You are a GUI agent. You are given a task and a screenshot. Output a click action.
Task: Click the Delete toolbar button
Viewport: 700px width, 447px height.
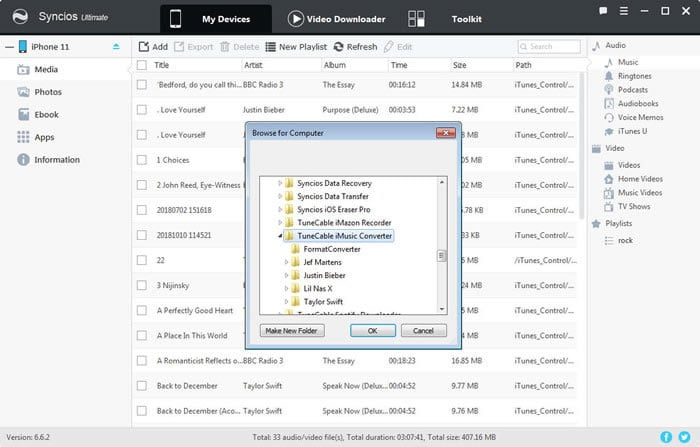click(x=239, y=47)
